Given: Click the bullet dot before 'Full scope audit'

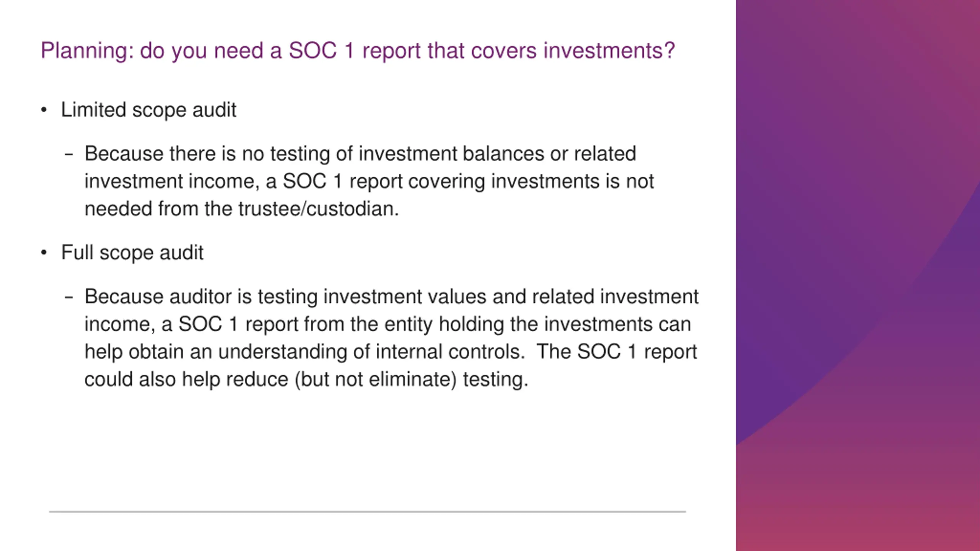Looking at the screenshot, I should (x=44, y=253).
